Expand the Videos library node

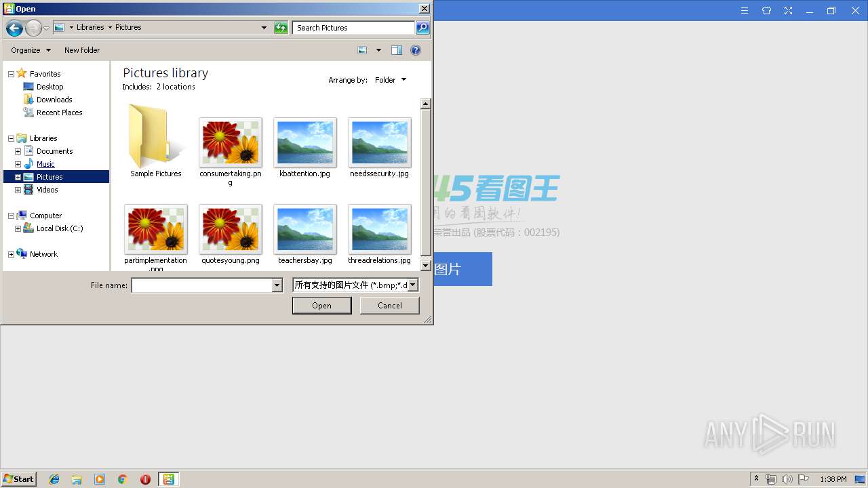click(18, 190)
